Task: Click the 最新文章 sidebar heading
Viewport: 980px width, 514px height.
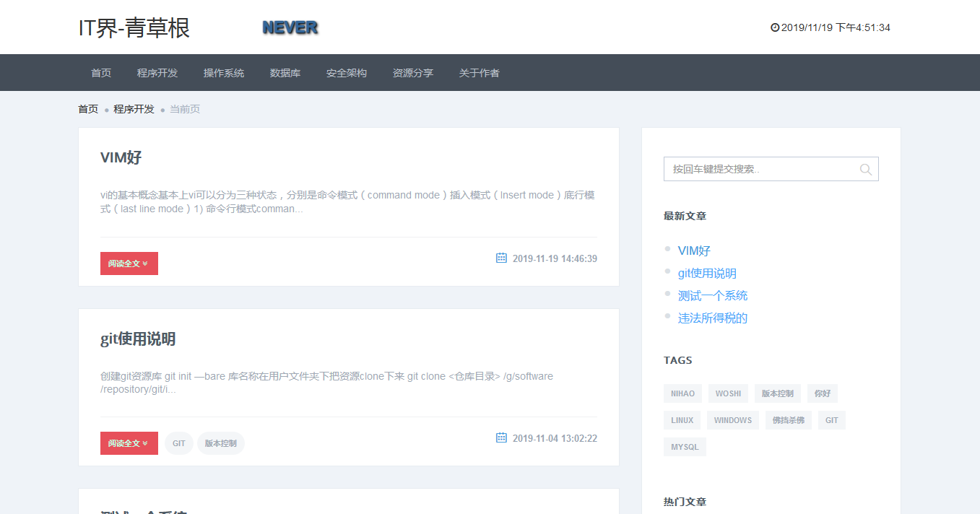Action: 685,216
